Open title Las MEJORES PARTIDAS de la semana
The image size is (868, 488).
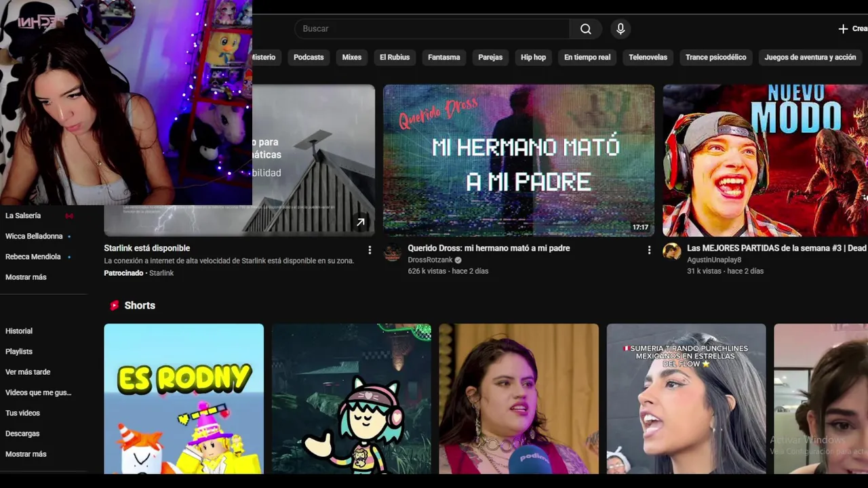pos(777,248)
